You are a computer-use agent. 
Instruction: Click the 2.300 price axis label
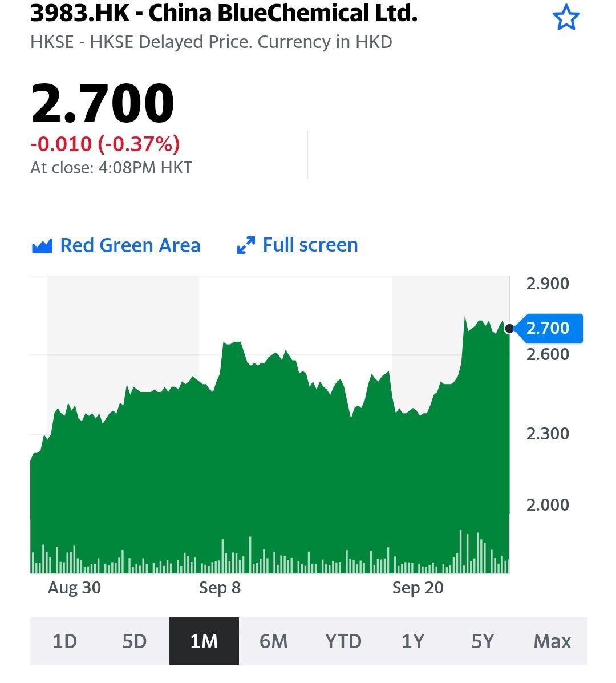[548, 434]
